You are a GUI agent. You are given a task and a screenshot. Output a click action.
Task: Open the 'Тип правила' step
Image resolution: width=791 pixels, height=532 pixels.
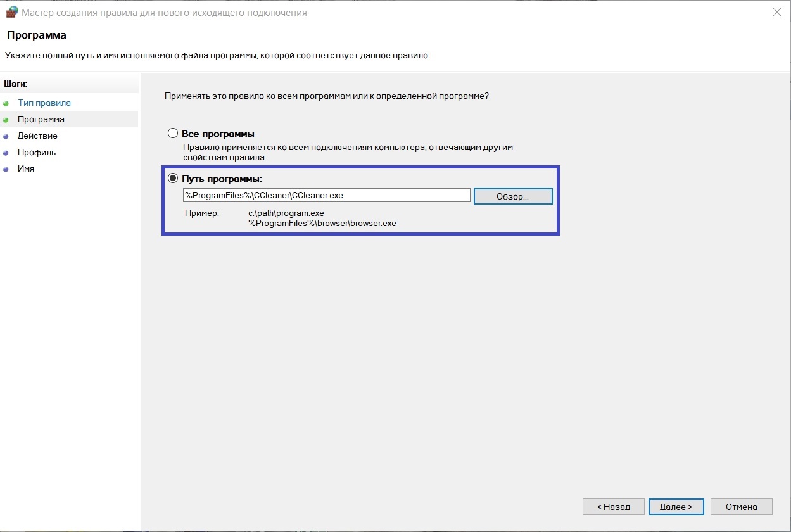tap(44, 103)
